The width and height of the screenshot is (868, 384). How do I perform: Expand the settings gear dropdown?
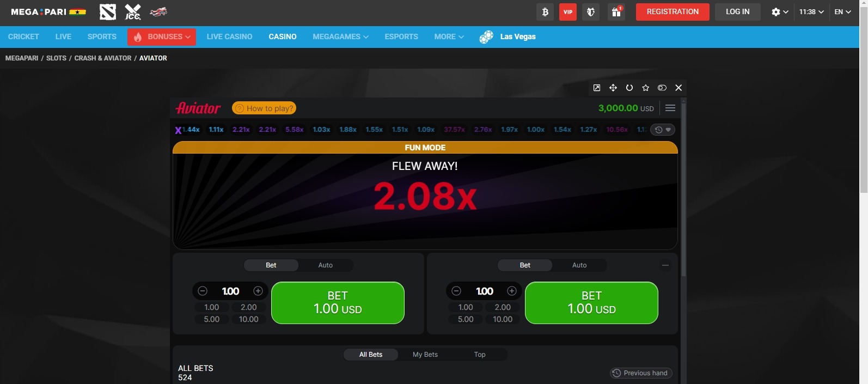780,12
